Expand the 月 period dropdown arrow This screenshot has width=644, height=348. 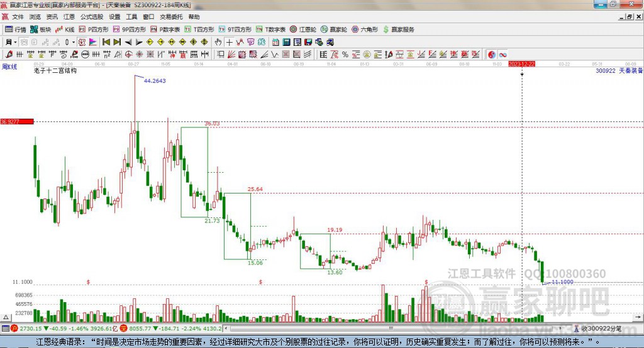click(x=15, y=42)
